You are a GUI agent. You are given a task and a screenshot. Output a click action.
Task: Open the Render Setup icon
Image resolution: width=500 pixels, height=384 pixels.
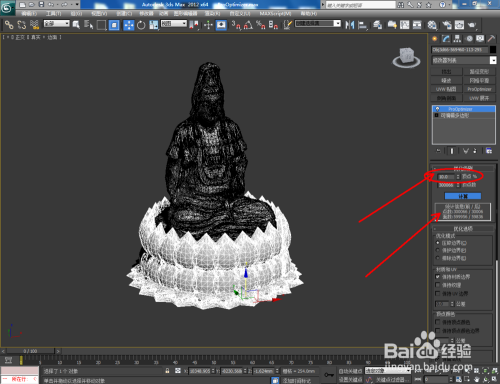click(x=447, y=25)
